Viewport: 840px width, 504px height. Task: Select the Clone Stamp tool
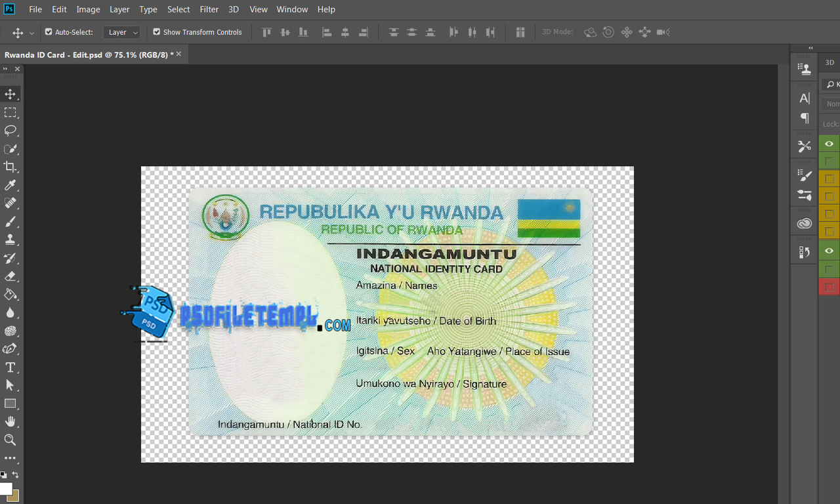pos(10,240)
